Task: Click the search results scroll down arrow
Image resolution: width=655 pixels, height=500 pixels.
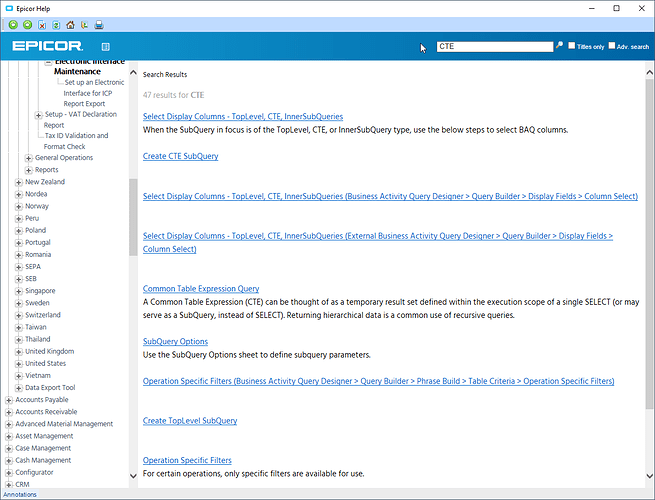Action: tap(650, 476)
